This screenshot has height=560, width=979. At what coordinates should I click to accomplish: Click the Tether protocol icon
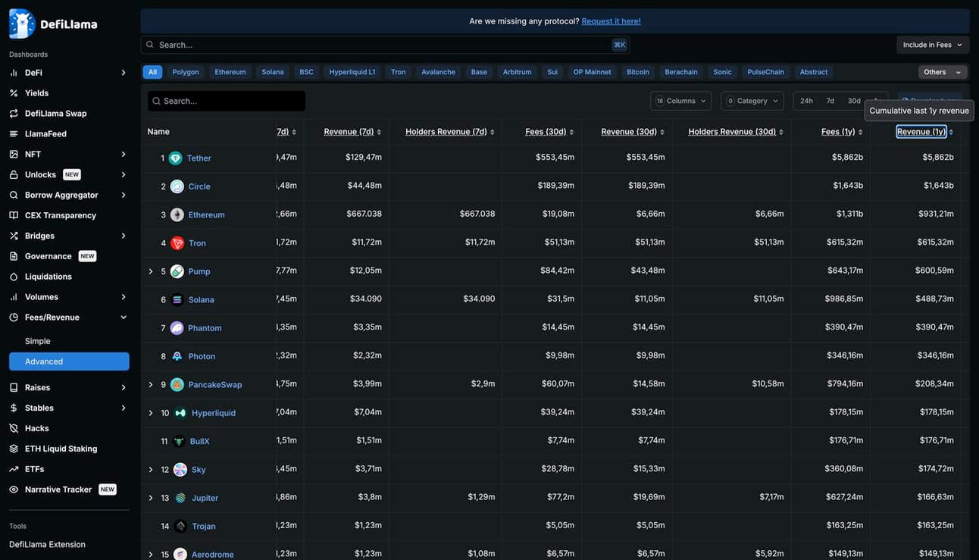tap(176, 158)
